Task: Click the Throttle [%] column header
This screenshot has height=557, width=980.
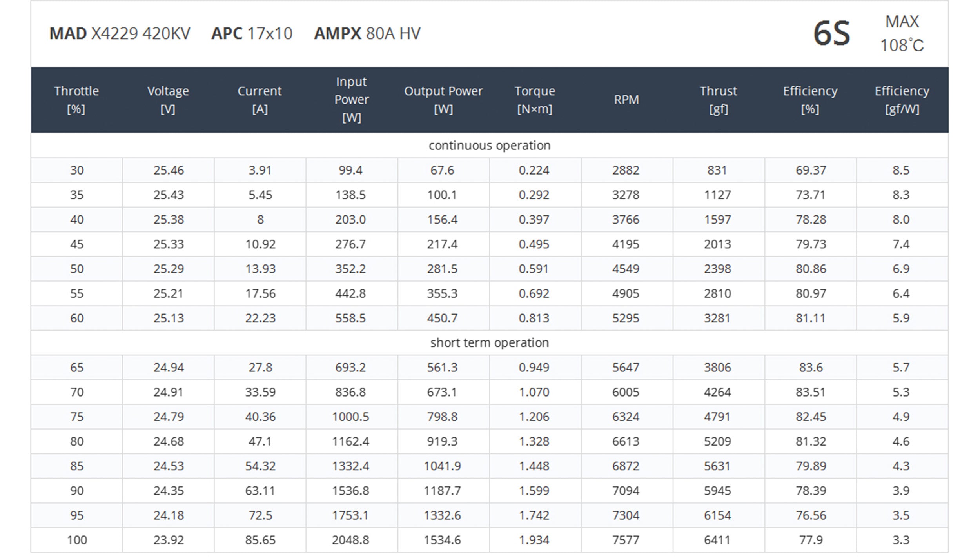Action: [76, 100]
